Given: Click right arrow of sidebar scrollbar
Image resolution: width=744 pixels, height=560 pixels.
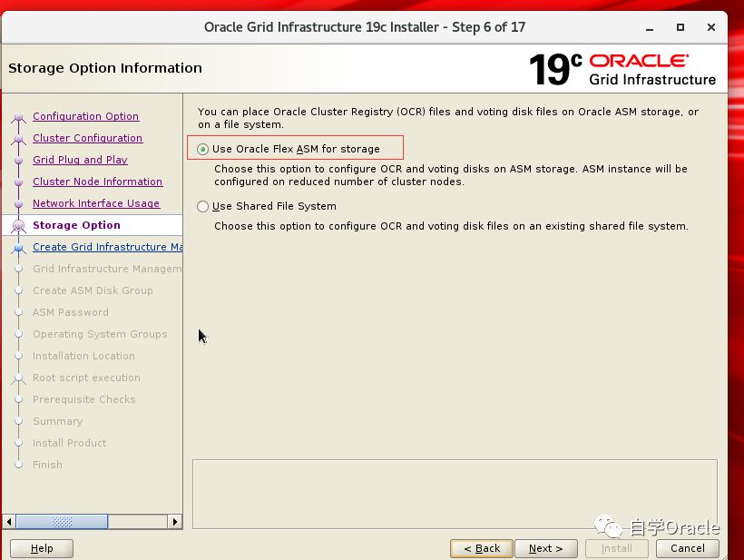Looking at the screenshot, I should click(x=175, y=522).
